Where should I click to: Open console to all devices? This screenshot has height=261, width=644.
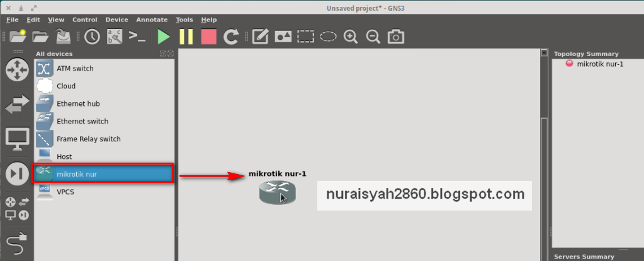pos(137,36)
